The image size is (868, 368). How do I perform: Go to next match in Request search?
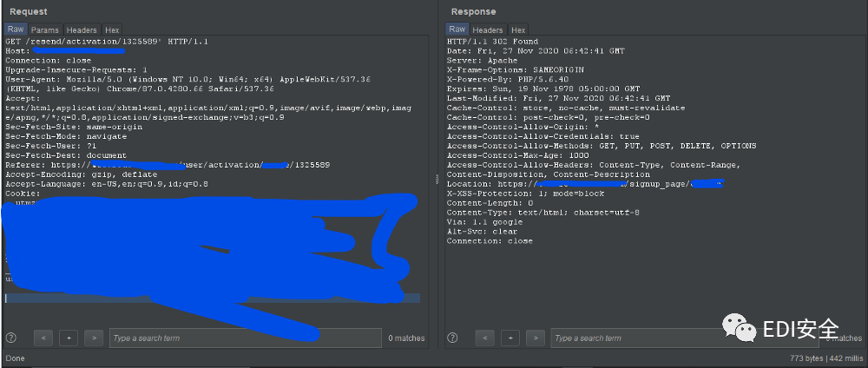coord(94,338)
